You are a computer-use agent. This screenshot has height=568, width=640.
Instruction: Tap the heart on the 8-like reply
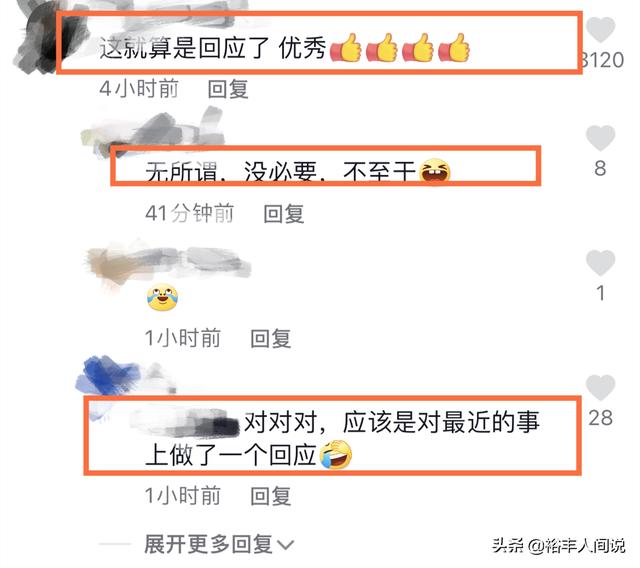click(600, 138)
